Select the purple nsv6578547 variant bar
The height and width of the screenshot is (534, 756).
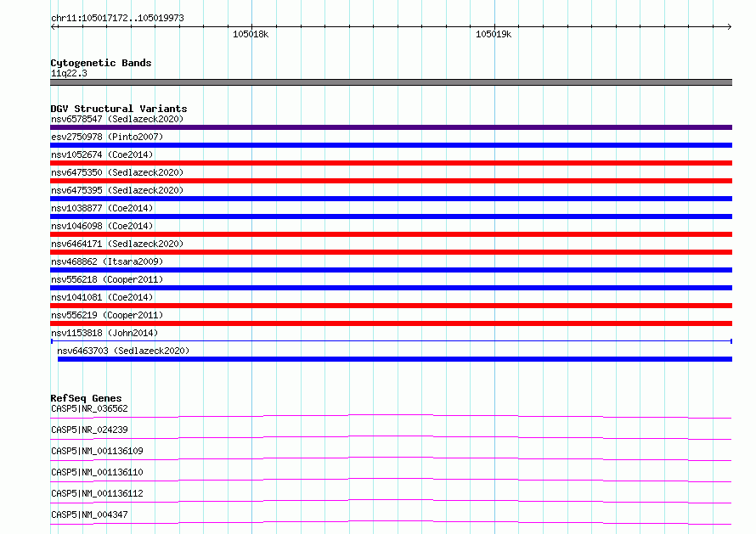point(391,127)
